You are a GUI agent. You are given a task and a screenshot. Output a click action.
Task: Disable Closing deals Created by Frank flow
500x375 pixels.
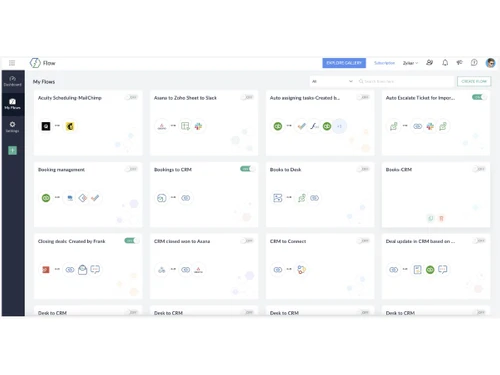pyautogui.click(x=131, y=241)
